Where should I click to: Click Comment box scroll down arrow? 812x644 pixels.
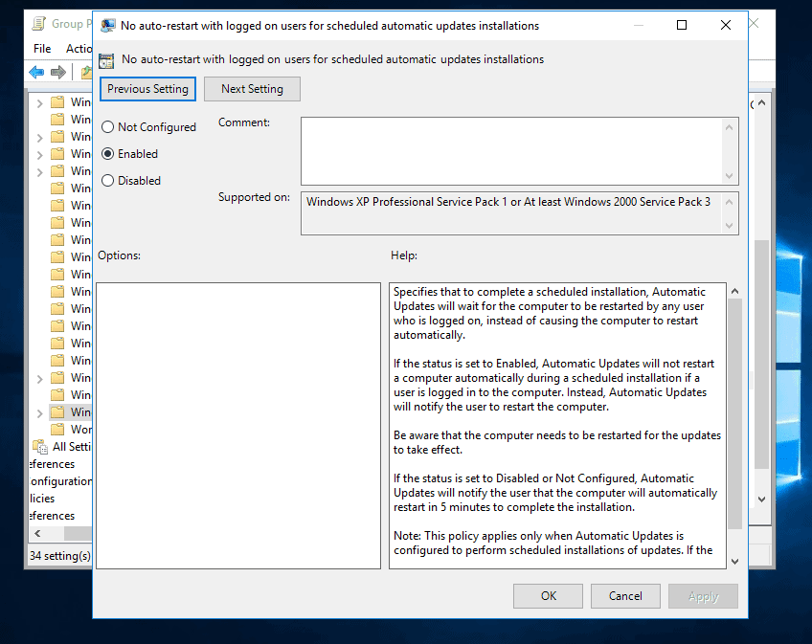[729, 176]
